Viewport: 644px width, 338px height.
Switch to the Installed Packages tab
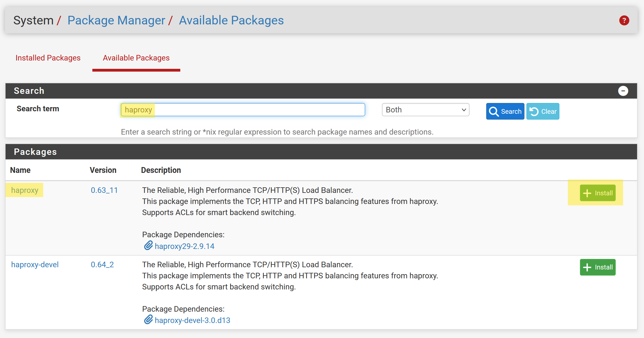48,58
